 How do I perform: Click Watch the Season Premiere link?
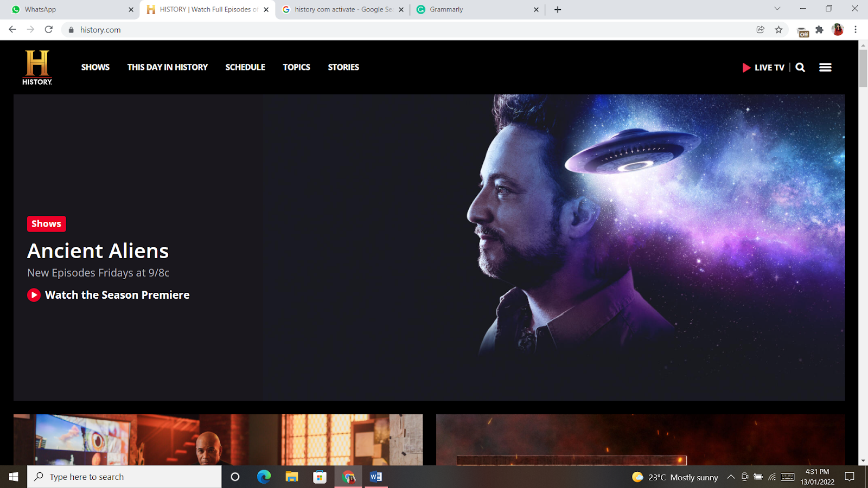pyautogui.click(x=117, y=295)
